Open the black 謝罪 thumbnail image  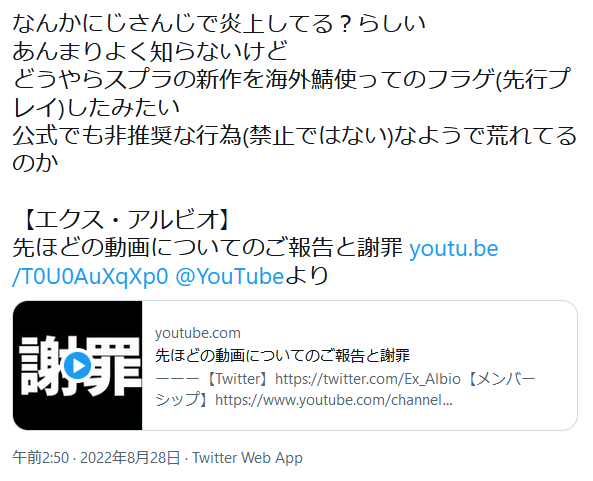78,365
